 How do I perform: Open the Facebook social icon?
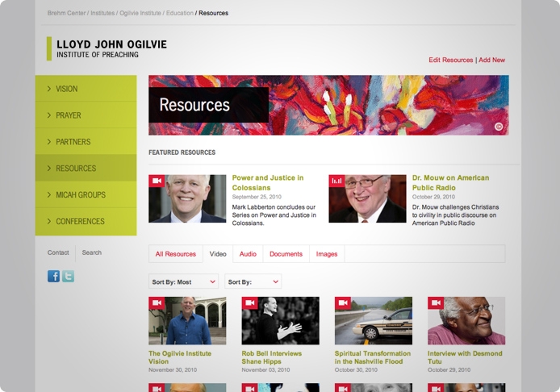point(53,277)
